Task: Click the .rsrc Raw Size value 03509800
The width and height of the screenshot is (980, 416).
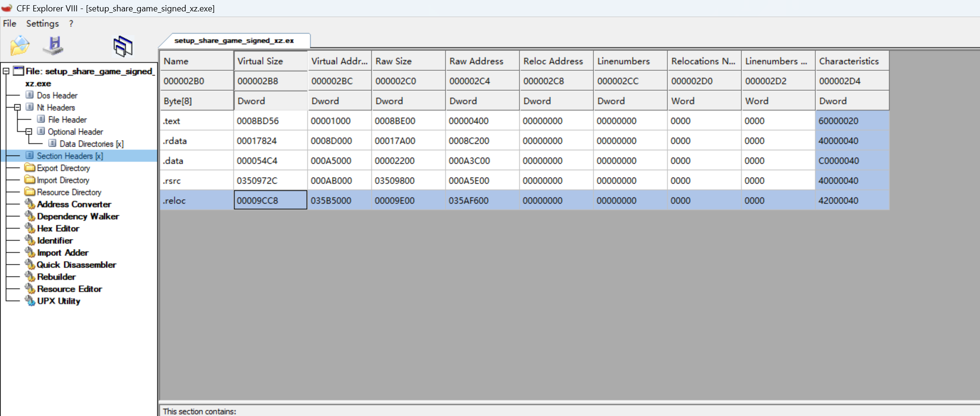Action: pyautogui.click(x=395, y=181)
